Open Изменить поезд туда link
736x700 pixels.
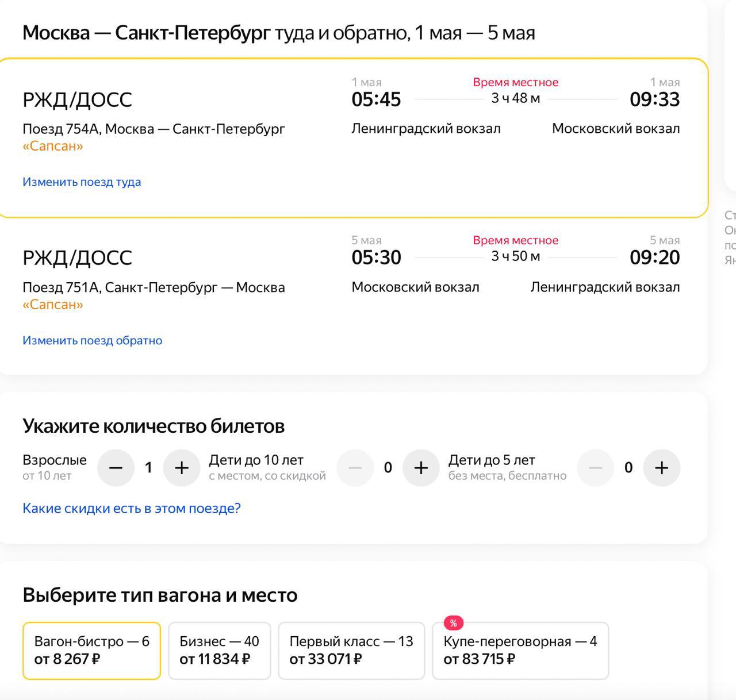pos(82,182)
